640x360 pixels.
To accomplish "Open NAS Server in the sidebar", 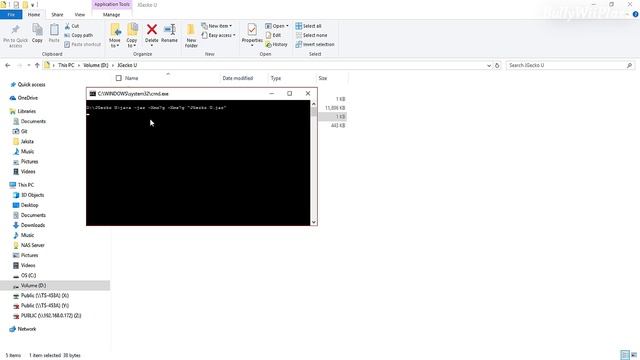I will (32, 245).
